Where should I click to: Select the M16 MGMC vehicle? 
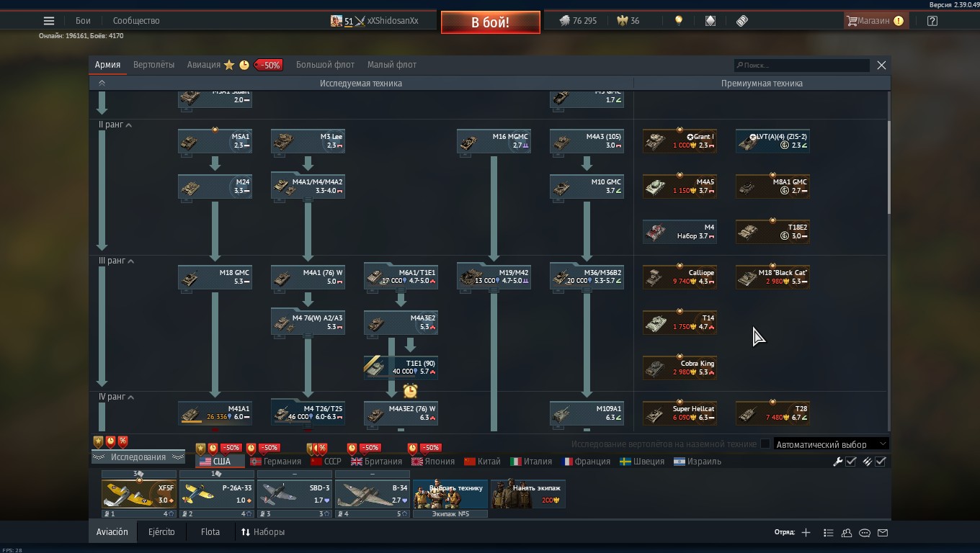pos(494,141)
